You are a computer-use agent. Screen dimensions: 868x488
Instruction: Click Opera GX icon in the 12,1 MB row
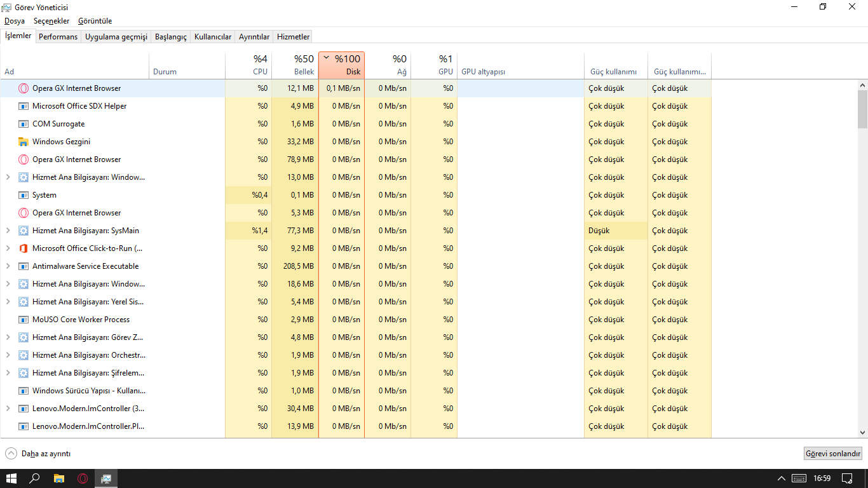click(24, 88)
